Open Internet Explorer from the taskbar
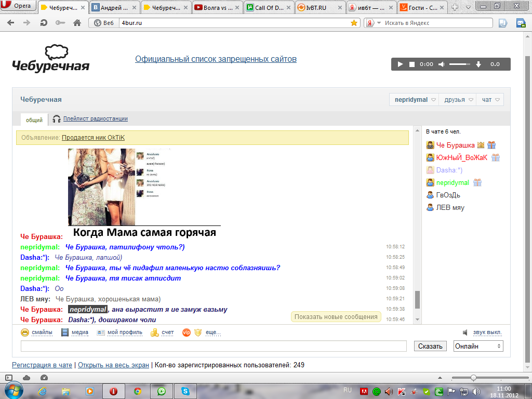532x399 pixels. [x=42, y=392]
